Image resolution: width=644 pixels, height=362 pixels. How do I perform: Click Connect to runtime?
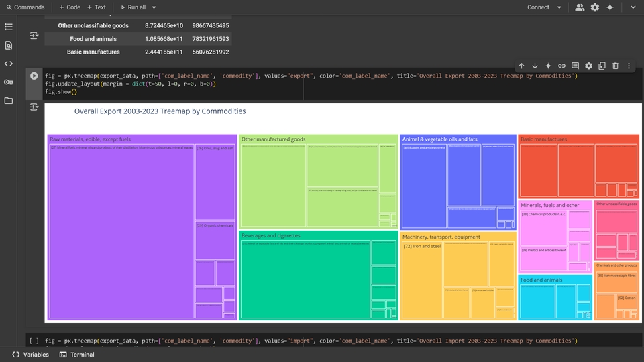tap(538, 7)
